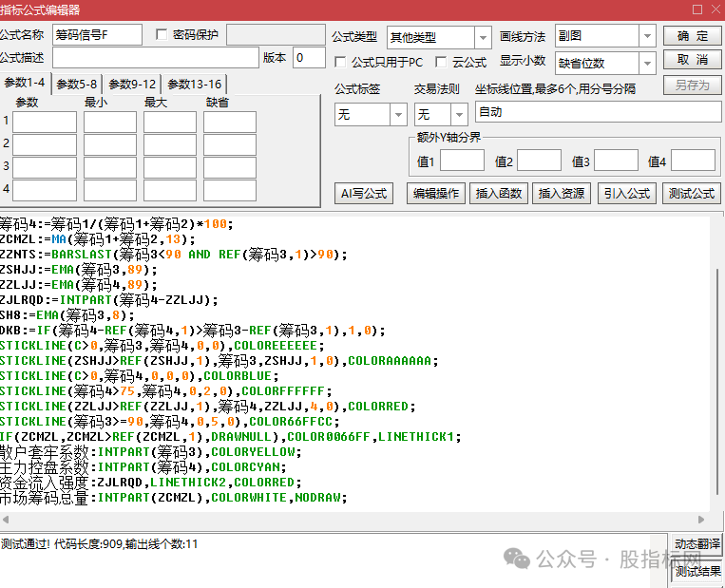725x588 pixels.
Task: Click the left scroll arrow of code area
Action: point(6,520)
